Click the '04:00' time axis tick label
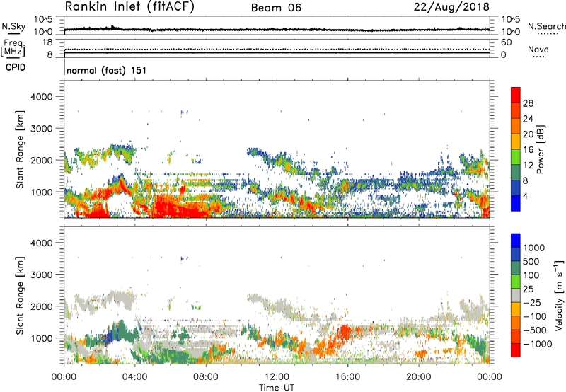Viewport: 566px width, 392px height. click(134, 377)
